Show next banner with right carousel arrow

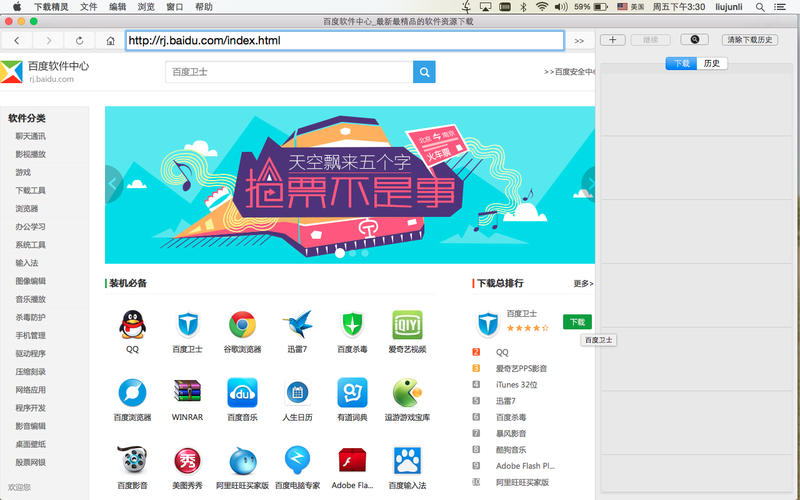[x=589, y=184]
